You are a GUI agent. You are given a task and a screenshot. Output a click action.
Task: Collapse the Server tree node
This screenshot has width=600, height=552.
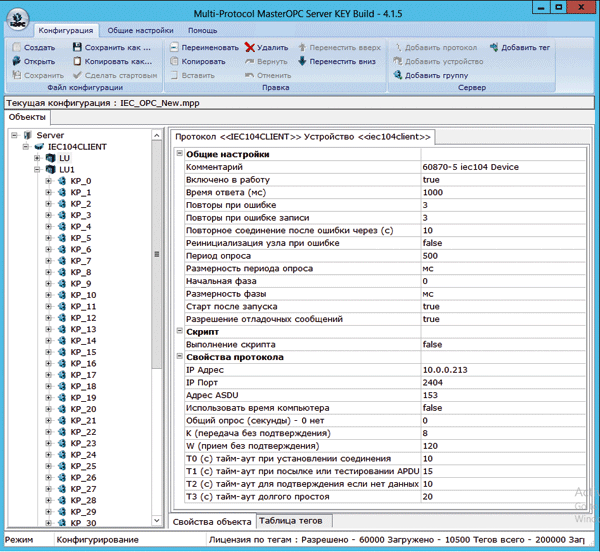click(14, 135)
